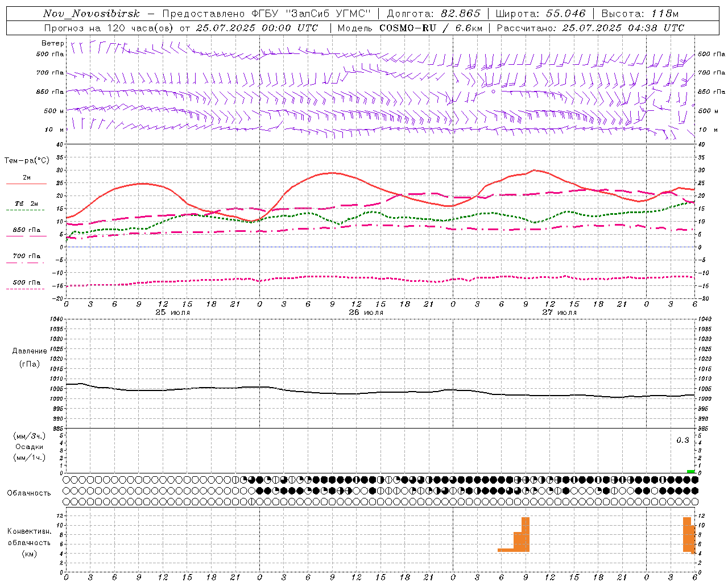Screen dimensions: 728x582
Task: Select the Тем-ра(°C) temperature panel label
Action: pos(27,161)
